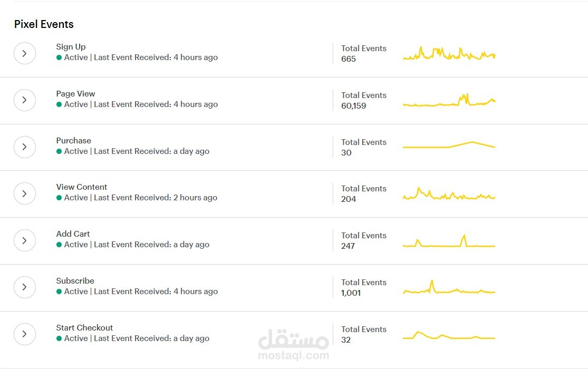Click the Page View total events count
This screenshot has height=369, width=588.
click(x=353, y=106)
